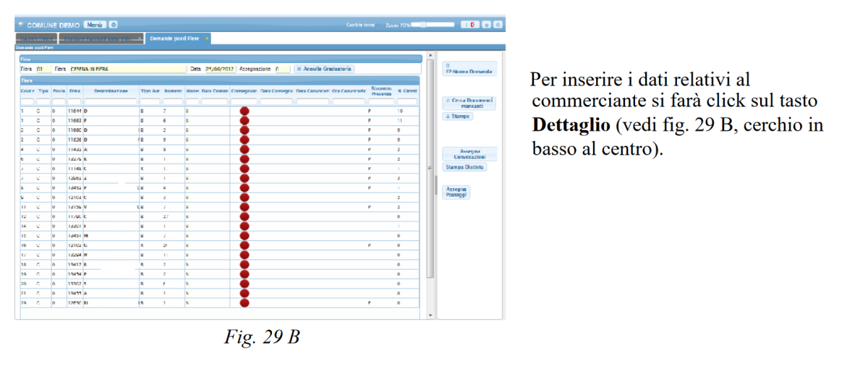Click the red circle in first row
868x369 pixels.
[244, 111]
